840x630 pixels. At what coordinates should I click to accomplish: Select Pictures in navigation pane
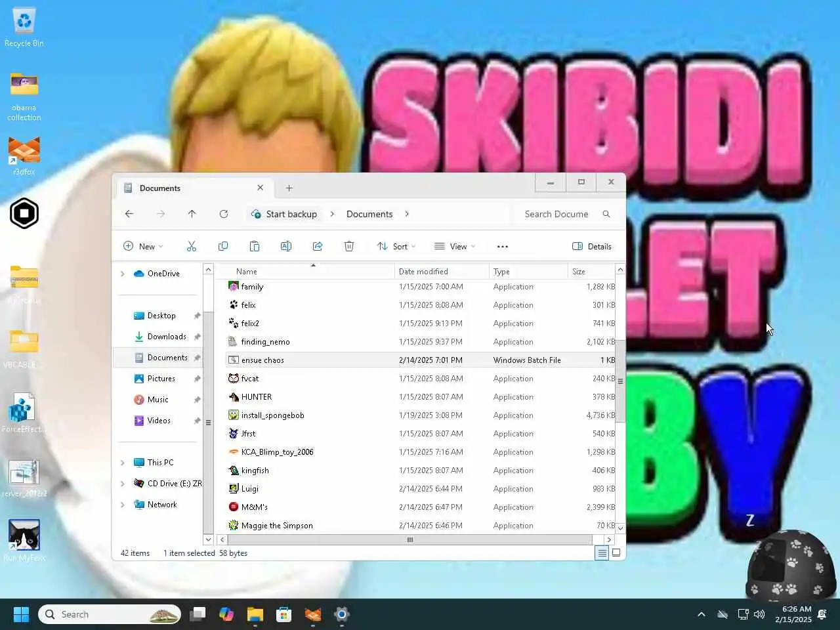coord(161,379)
